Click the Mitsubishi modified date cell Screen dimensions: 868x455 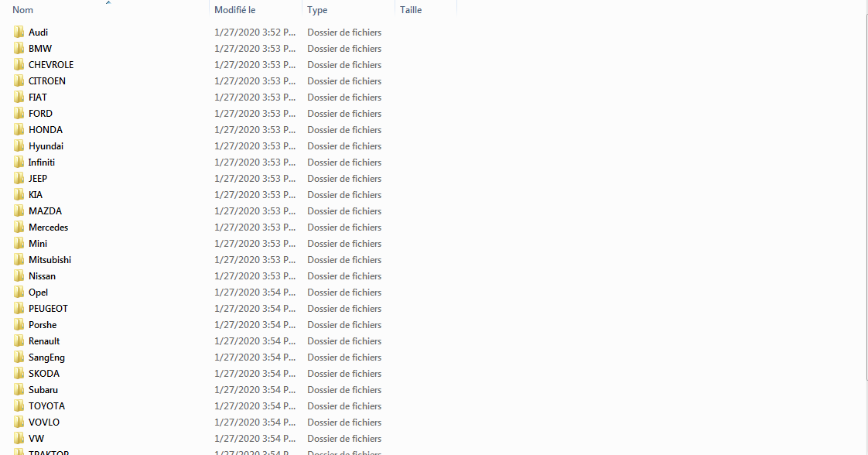(x=255, y=259)
